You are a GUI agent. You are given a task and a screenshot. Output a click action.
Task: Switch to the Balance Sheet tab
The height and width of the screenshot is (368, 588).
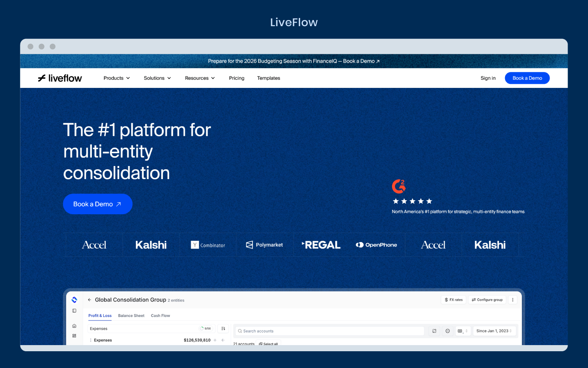coord(131,316)
